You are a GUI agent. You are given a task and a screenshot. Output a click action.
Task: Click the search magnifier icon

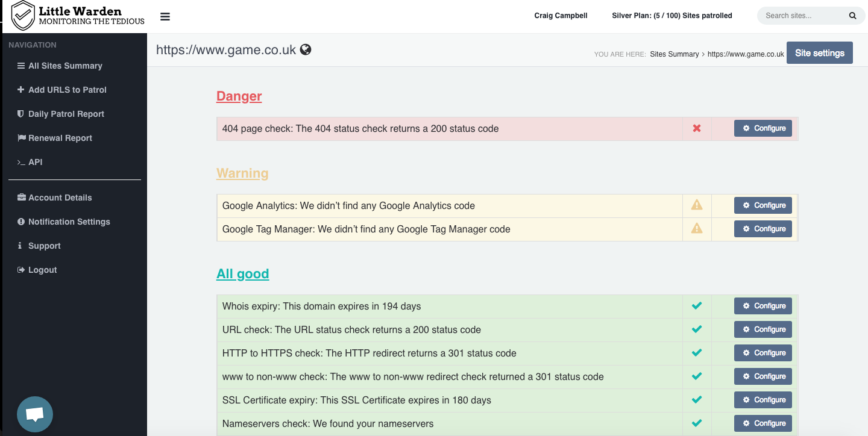coord(852,16)
